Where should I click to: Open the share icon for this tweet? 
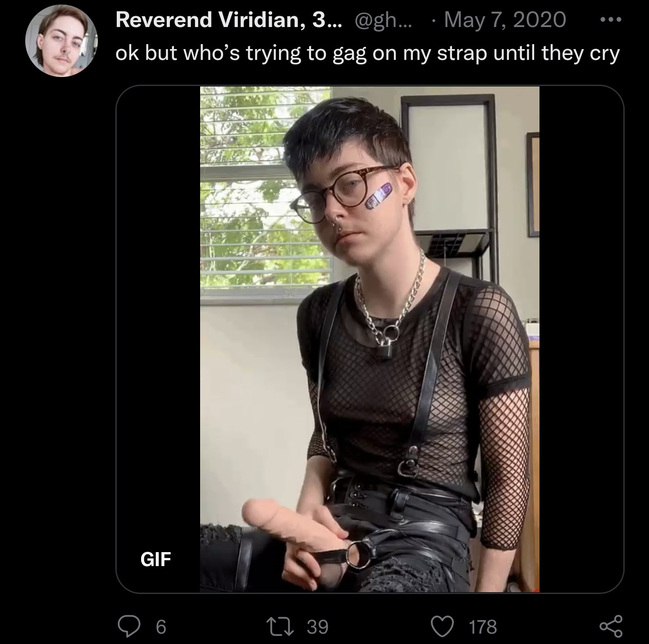[611, 626]
